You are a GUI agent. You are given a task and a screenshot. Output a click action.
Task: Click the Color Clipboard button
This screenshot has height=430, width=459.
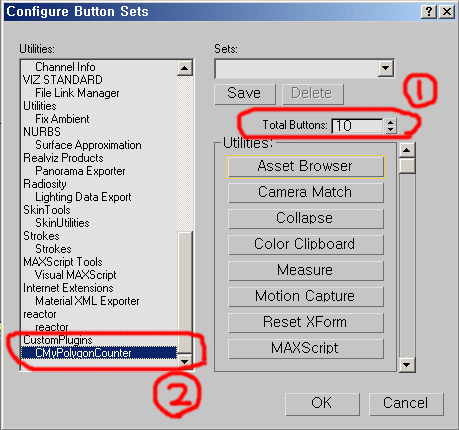306,244
